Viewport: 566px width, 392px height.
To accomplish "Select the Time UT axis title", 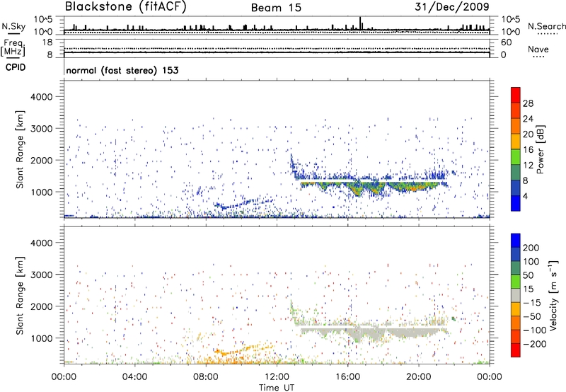I will (277, 388).
